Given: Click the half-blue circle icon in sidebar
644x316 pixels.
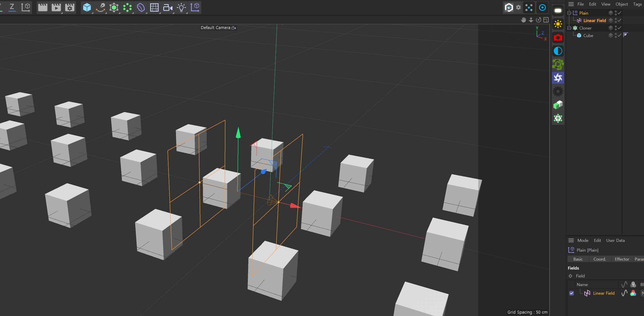Looking at the screenshot, I should (x=558, y=51).
